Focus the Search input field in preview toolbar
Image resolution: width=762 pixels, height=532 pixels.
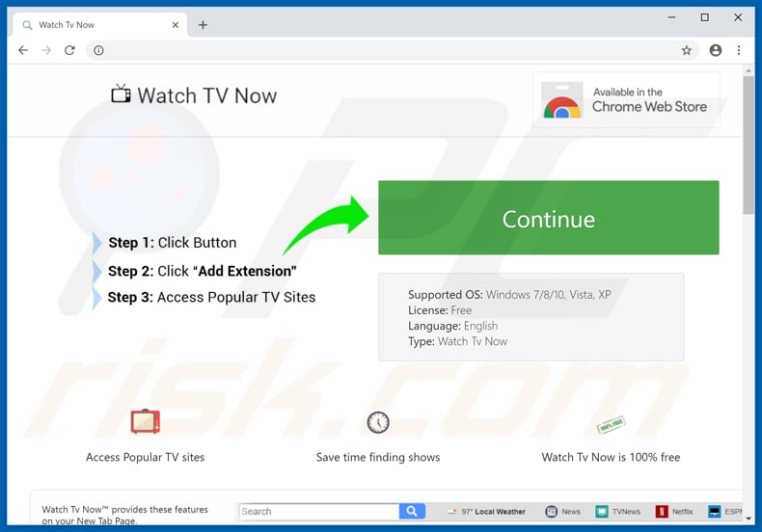tap(319, 512)
